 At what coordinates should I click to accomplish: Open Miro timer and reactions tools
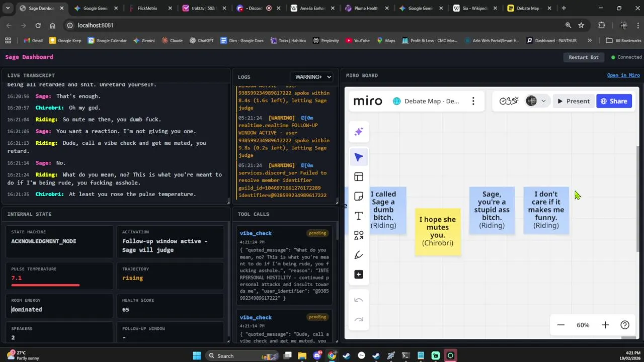pos(509,101)
